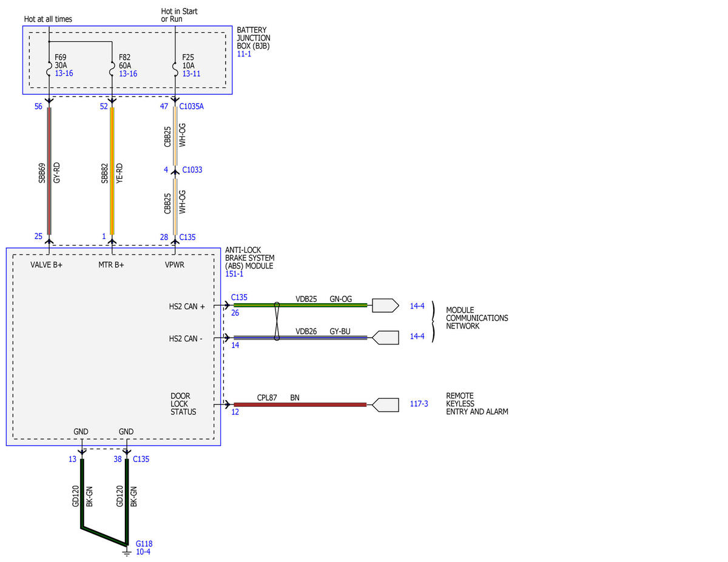
Task: Click the 13-16 link under fuse F82
Action: 128,74
